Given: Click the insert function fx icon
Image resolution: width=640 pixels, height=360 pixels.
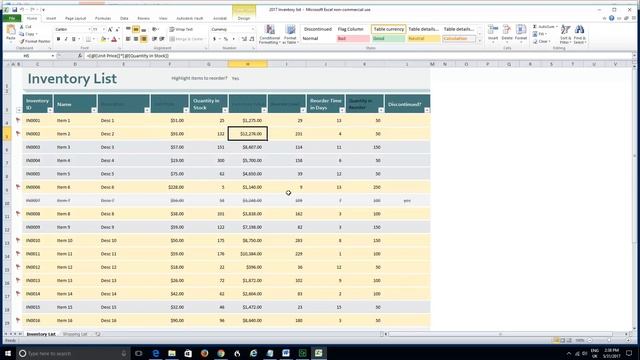Looking at the screenshot, I should pyautogui.click(x=80, y=56).
